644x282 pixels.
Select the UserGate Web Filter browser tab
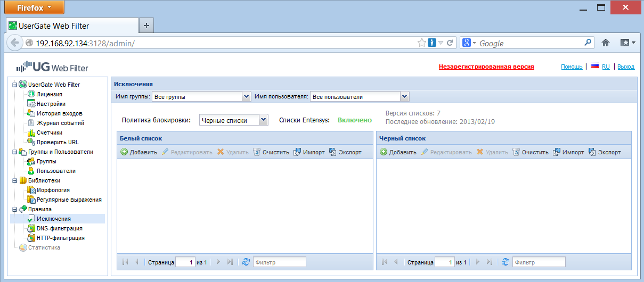(x=72, y=26)
